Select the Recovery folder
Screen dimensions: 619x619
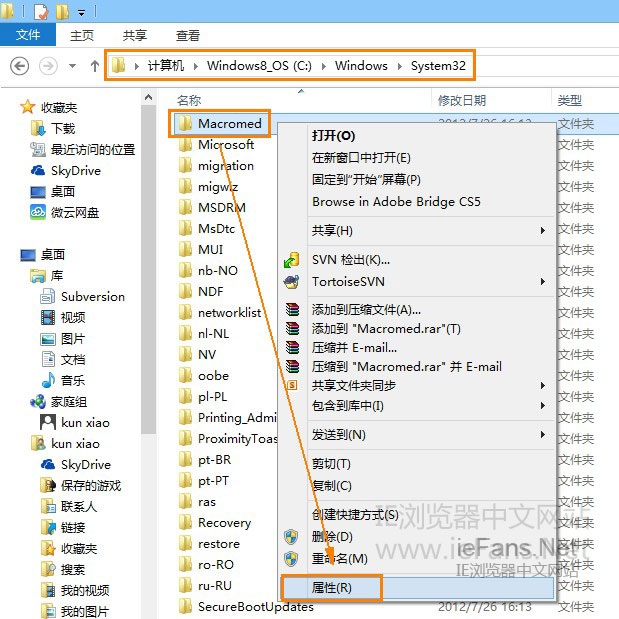click(x=224, y=523)
